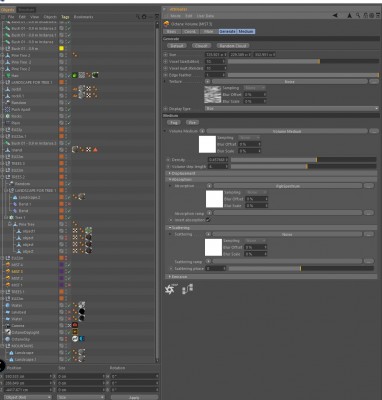
Task: Click the OctaneDaylight object icon
Action: point(8,332)
